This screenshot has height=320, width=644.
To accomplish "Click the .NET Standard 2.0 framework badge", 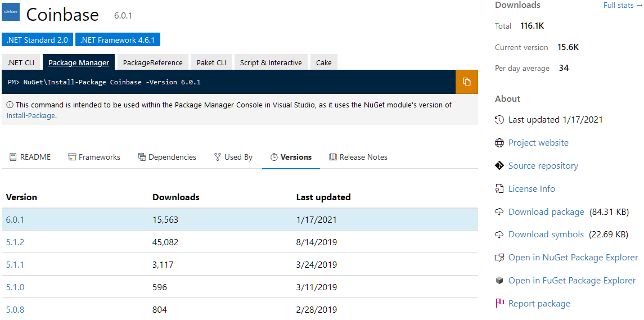I will click(x=37, y=40).
